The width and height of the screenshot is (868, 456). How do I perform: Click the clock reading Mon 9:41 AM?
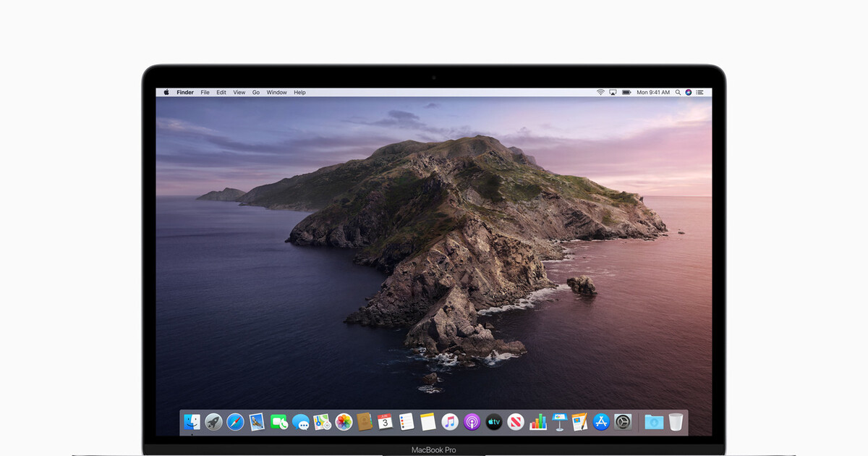coord(653,93)
